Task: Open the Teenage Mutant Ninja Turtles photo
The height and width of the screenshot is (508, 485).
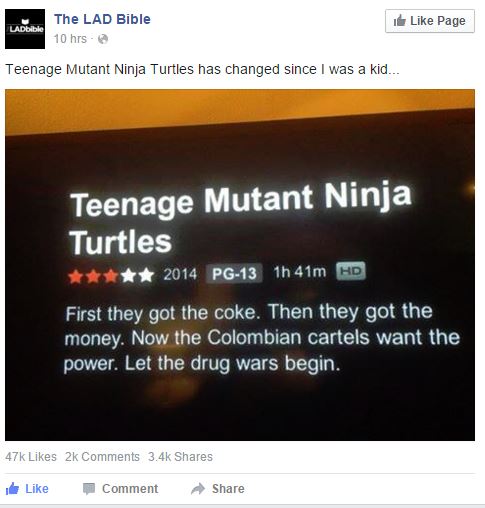Action: tap(240, 265)
